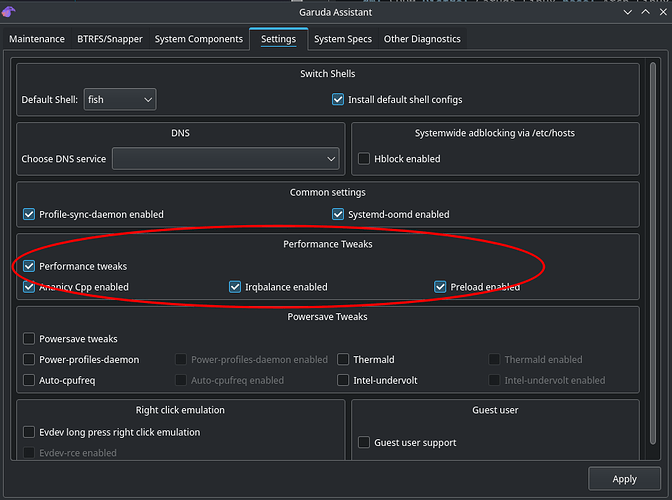The height and width of the screenshot is (500, 672).
Task: Click the Performance Tweaks section title
Action: [328, 244]
